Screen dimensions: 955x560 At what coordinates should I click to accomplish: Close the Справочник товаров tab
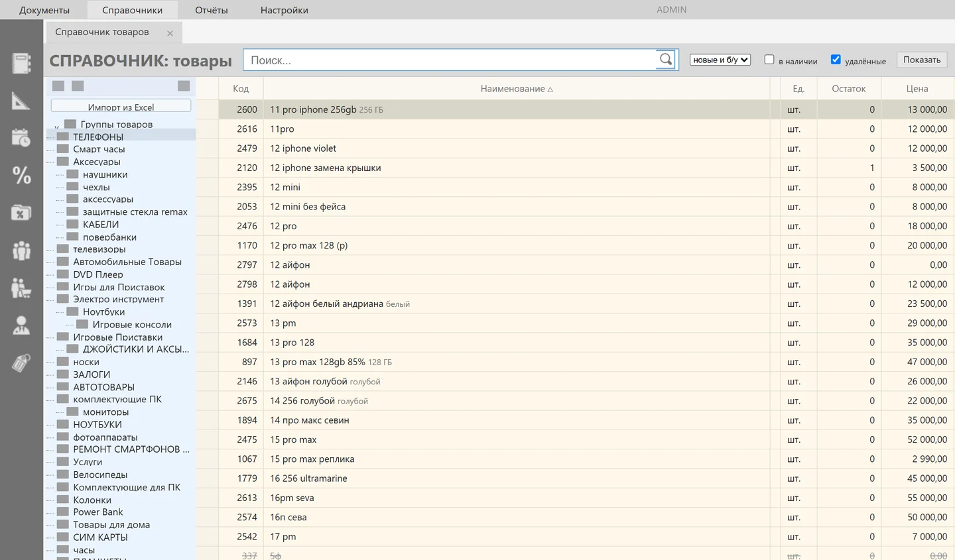pos(170,33)
